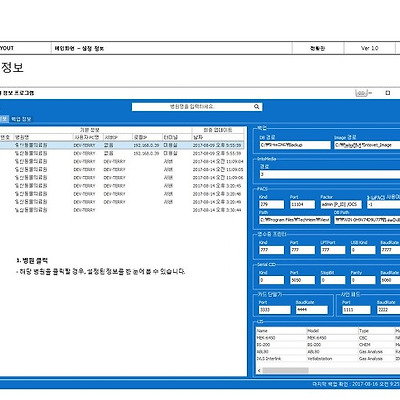Click the 터미널 column header
Image resolution: width=400 pixels, height=400 pixels.
[177, 137]
